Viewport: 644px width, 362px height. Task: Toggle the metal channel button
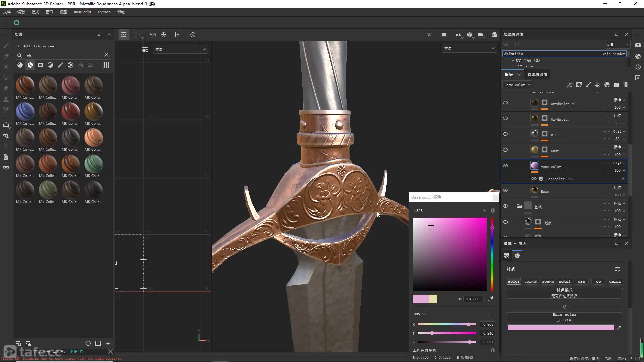click(x=564, y=282)
